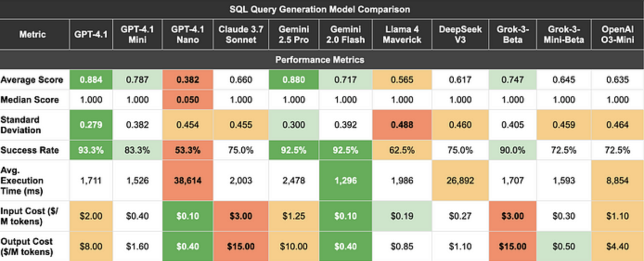Screen dimensions: 644x261
Task: Click the Standard Deviation row label
Action: (x=34, y=125)
